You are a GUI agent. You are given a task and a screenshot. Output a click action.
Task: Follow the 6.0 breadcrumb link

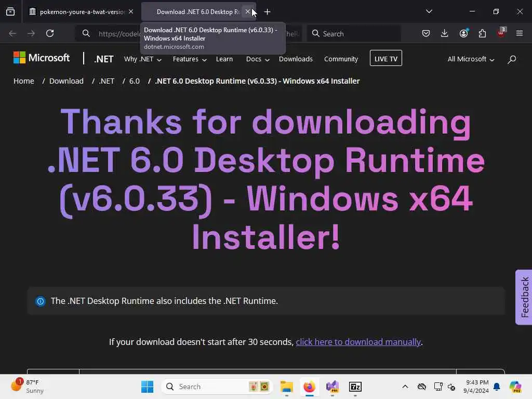click(135, 81)
